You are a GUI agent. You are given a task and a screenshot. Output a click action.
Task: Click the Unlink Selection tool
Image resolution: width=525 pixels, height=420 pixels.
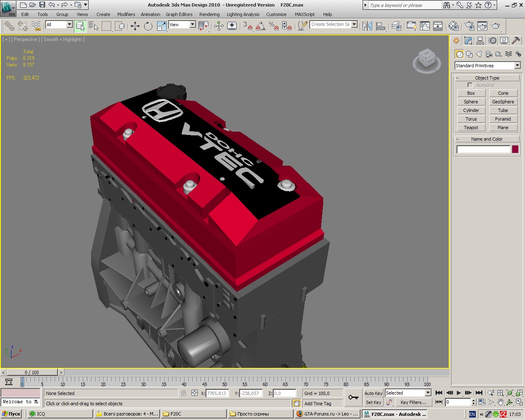click(23, 26)
